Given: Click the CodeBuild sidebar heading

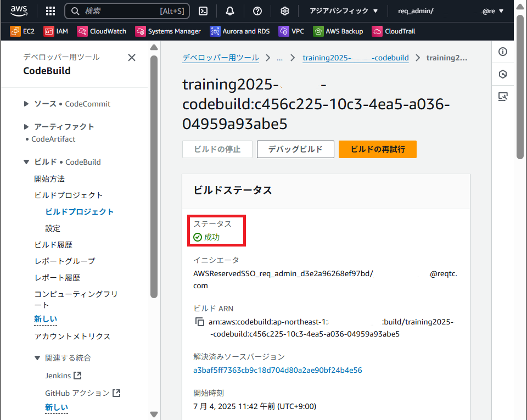Looking at the screenshot, I should pyautogui.click(x=47, y=71).
